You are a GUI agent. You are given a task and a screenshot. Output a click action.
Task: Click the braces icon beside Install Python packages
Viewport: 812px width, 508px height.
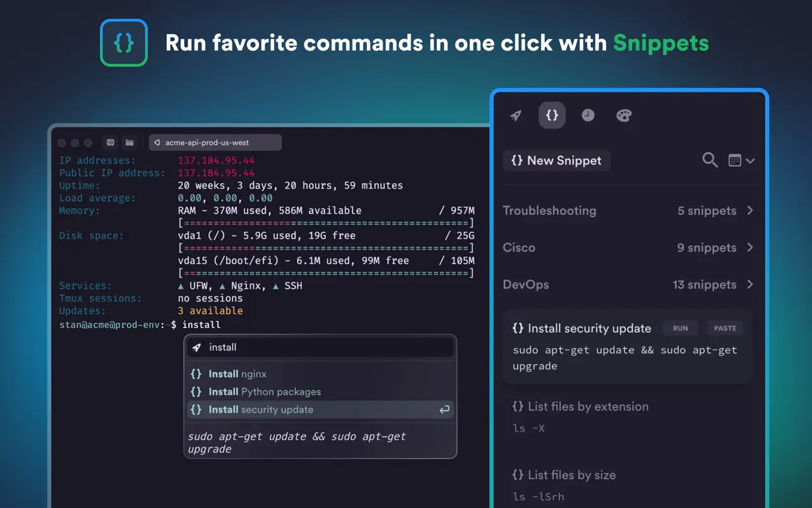tap(196, 392)
